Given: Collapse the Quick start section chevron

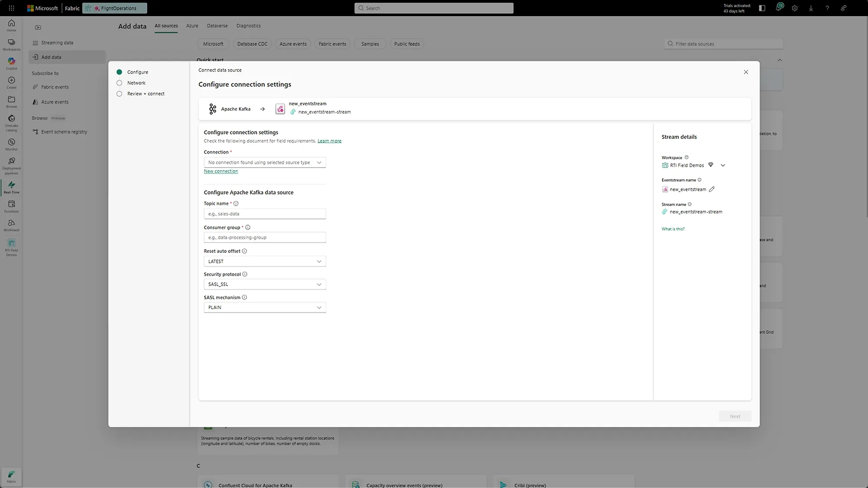Looking at the screenshot, I should [x=779, y=60].
